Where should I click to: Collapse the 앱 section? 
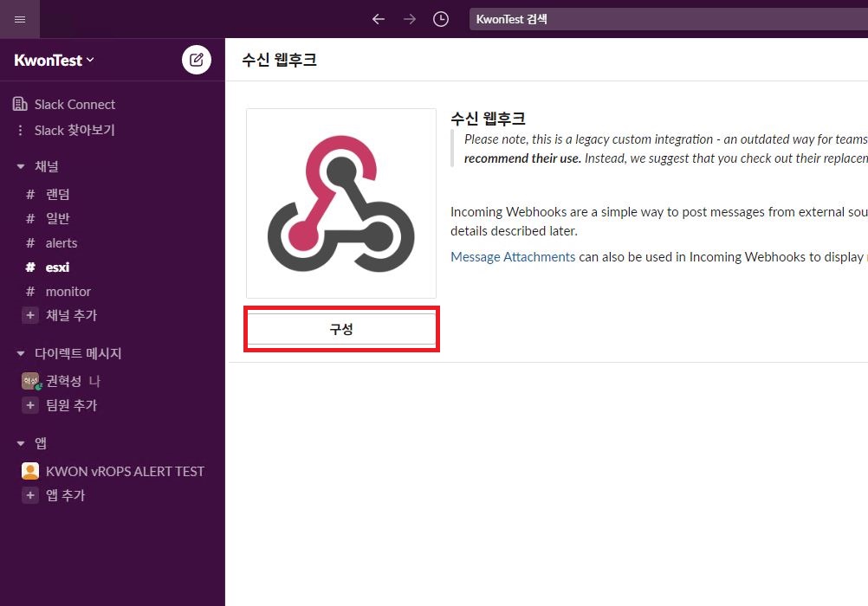pyautogui.click(x=21, y=443)
